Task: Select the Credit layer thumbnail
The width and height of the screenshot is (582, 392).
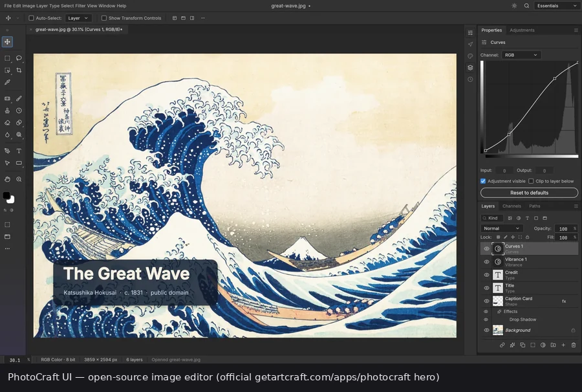Action: [x=498, y=275]
